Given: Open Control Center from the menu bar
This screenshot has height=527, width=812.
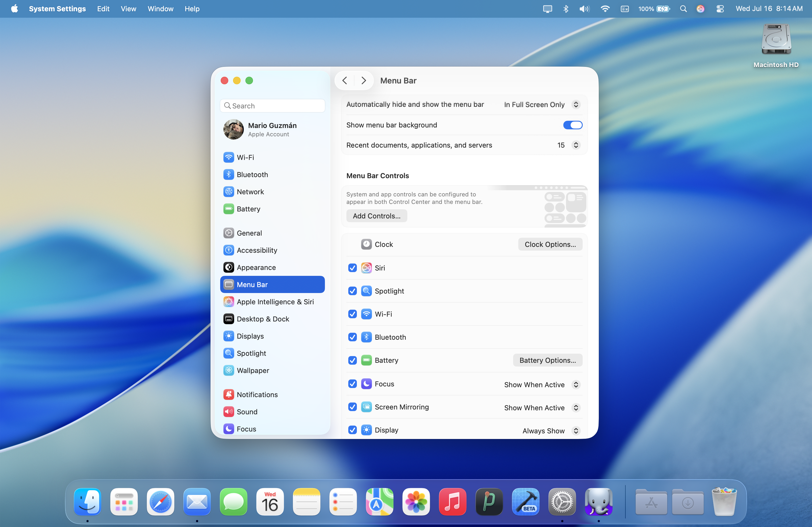Looking at the screenshot, I should 720,9.
